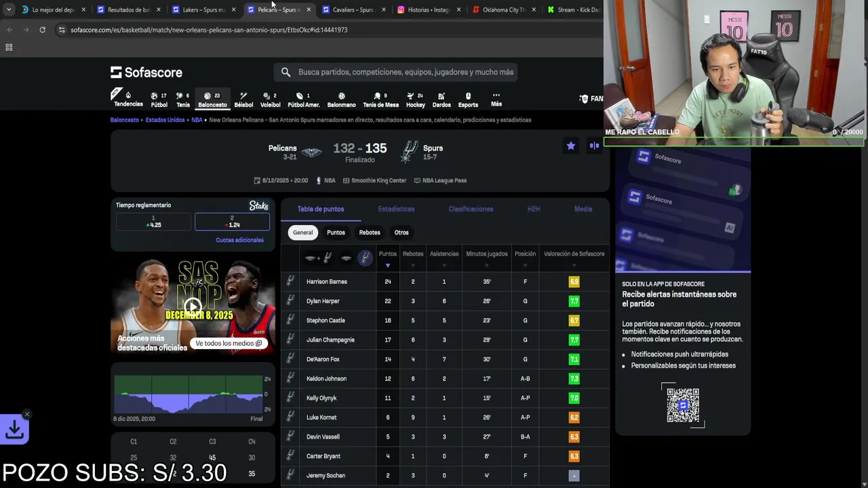Click the compare icon next to the star

point(594,146)
